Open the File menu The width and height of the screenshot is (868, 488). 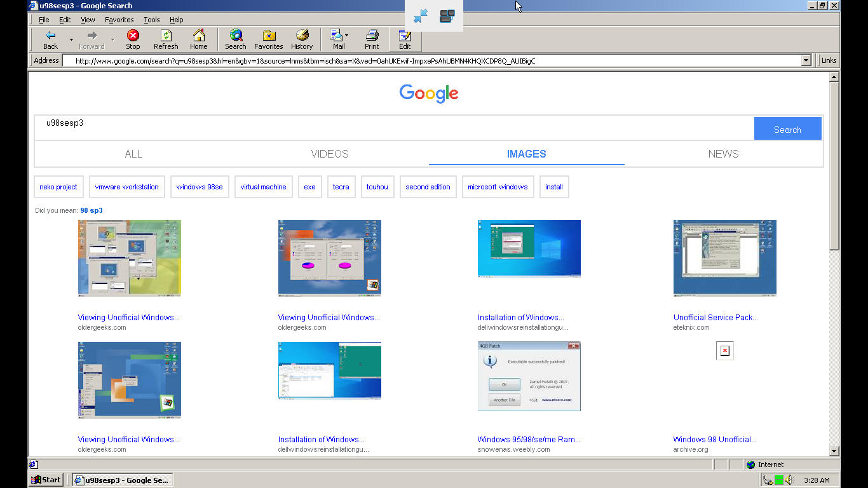44,20
